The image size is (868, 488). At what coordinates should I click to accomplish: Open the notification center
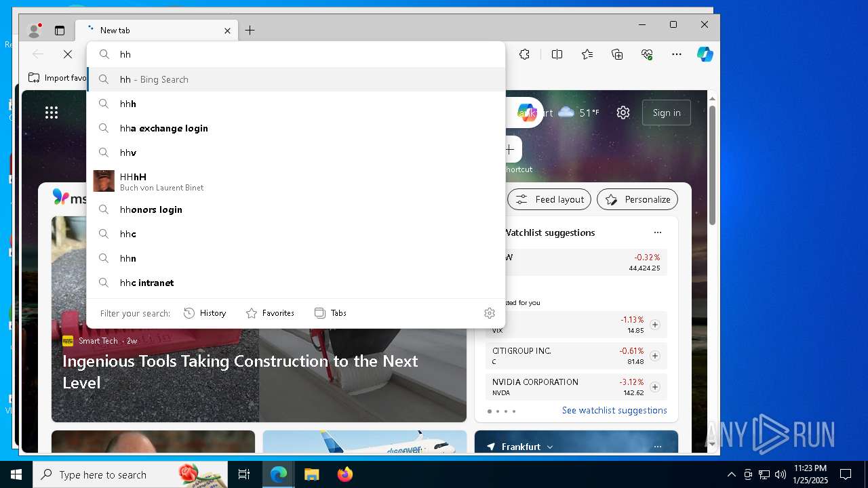(x=846, y=474)
